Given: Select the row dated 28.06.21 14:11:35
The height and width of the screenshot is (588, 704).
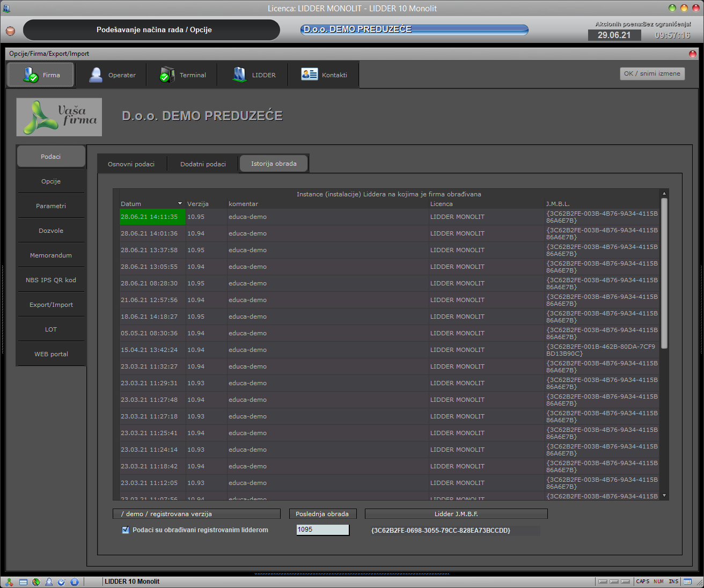Looking at the screenshot, I should coord(390,217).
